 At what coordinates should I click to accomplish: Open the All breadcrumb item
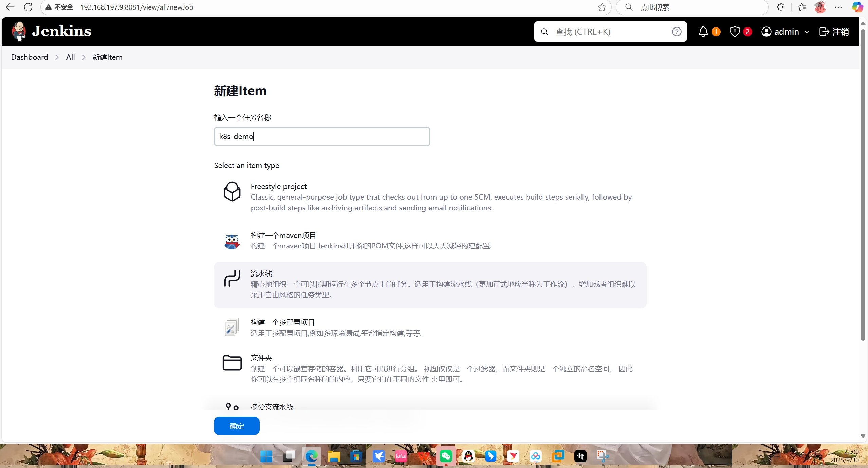pos(70,57)
